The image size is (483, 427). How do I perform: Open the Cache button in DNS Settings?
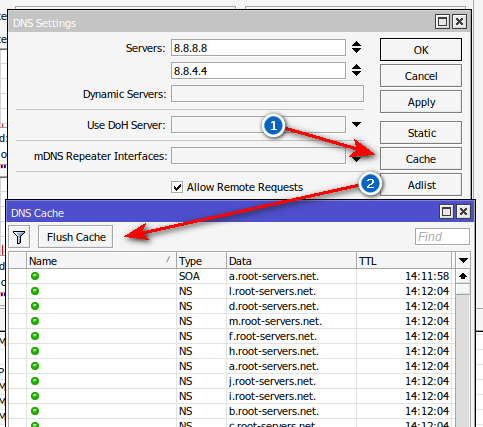pos(421,159)
